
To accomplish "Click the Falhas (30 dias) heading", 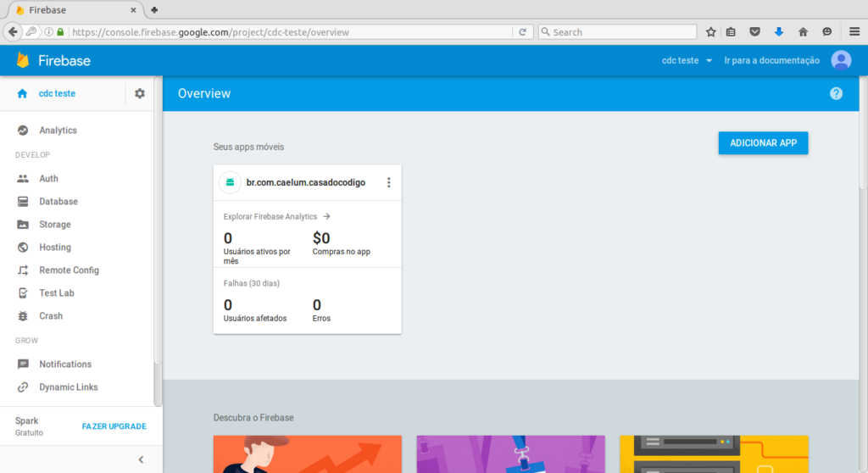I will pos(251,283).
